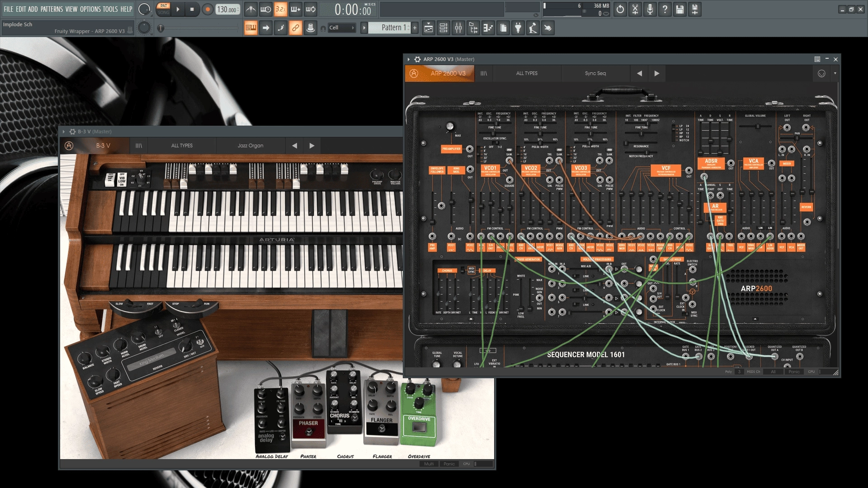
Task: Click the stacked pages icon in toolbar
Action: pyautogui.click(x=503, y=28)
